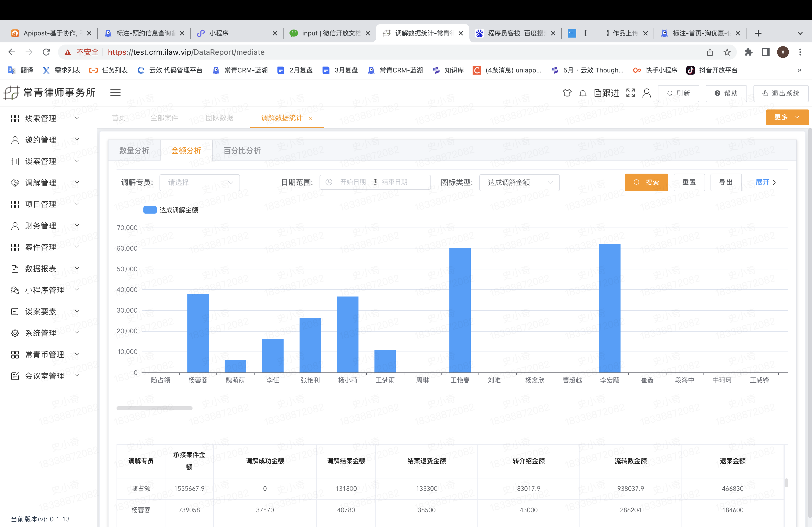Open the browser extensions puzzle icon
Viewport: 812px width, 527px height.
(748, 52)
